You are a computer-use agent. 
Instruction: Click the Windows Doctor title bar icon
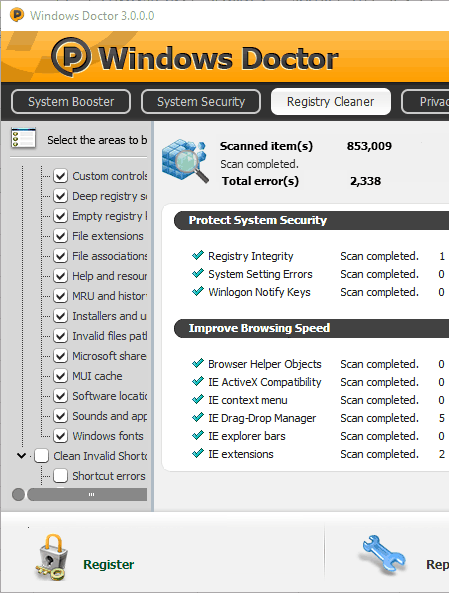(x=17, y=15)
